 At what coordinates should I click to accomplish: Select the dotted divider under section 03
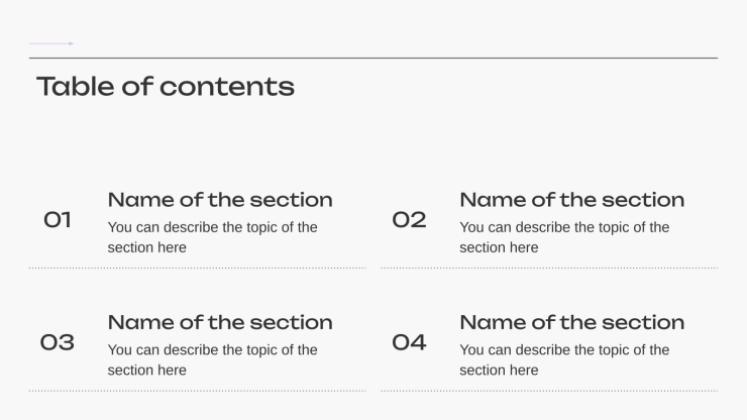197,391
